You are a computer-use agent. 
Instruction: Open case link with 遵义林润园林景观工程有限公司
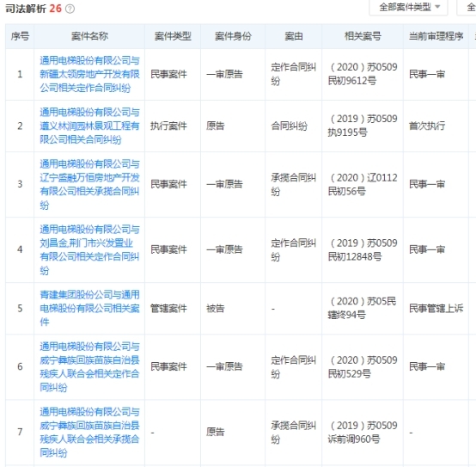89,126
